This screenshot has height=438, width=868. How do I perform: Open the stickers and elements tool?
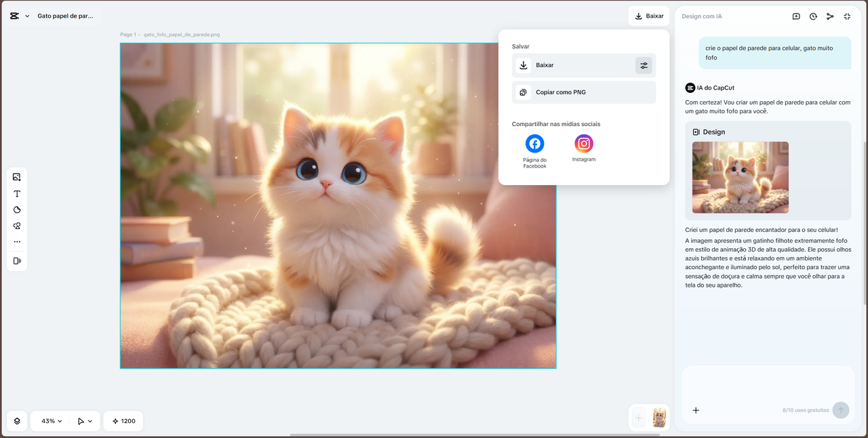(x=17, y=226)
